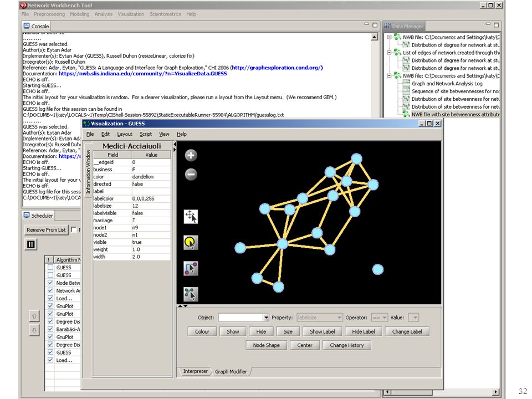This screenshot has height=399, width=532.
Task: Select the pink-node edge selection tool
Action: tap(191, 268)
